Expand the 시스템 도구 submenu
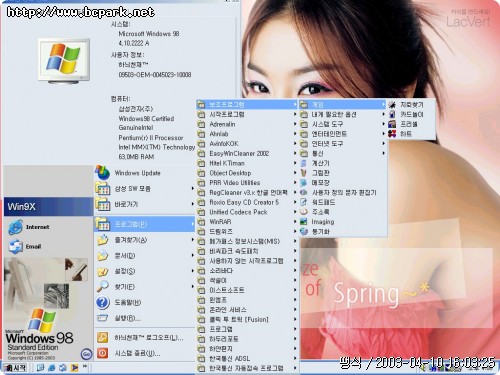The image size is (500, 375). coord(343,124)
